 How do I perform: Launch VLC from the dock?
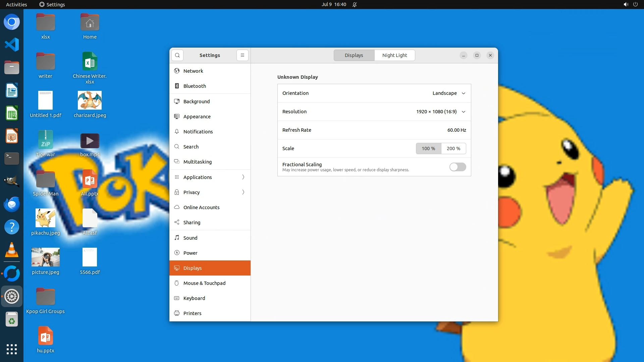(x=12, y=250)
